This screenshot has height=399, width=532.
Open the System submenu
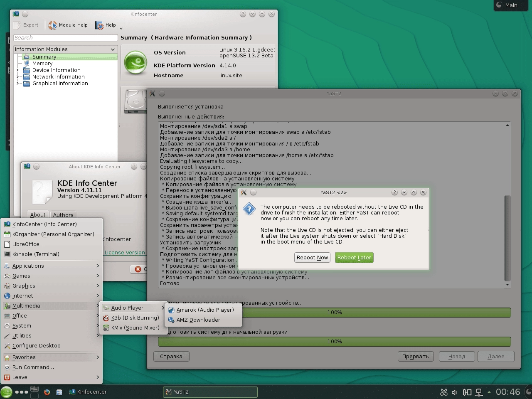52,326
